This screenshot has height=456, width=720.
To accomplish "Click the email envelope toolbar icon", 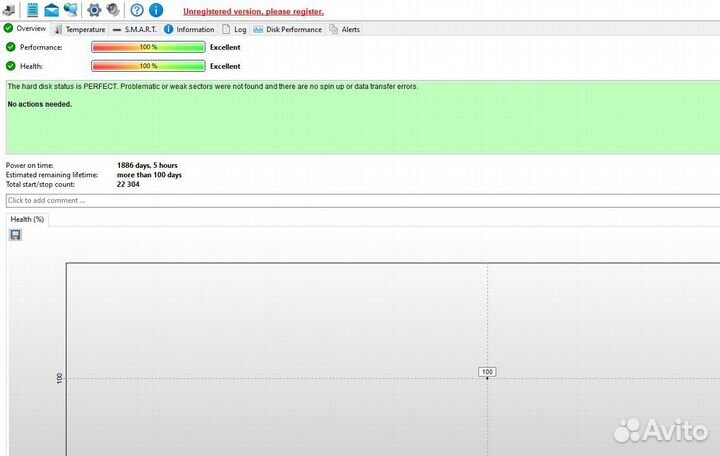I will 51,10.
